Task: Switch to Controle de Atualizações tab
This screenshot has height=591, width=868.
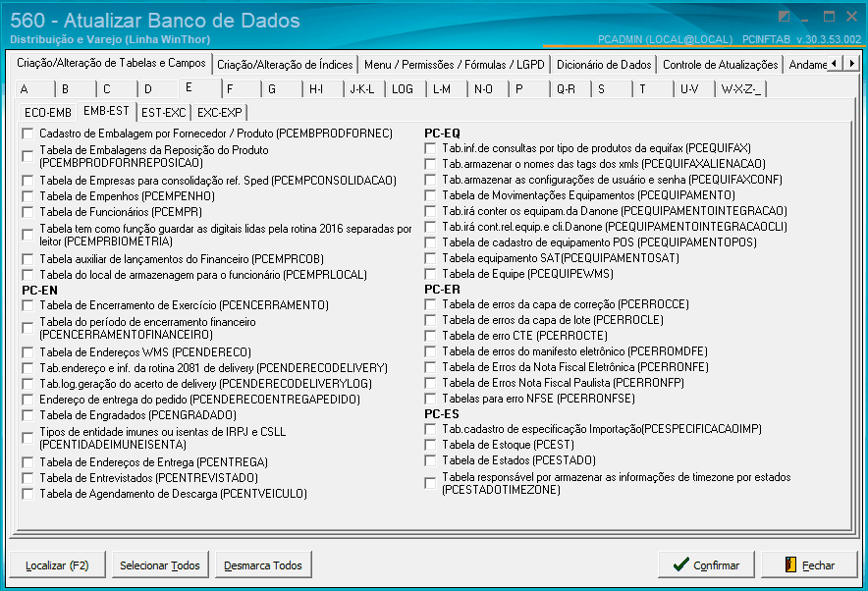Action: click(x=720, y=65)
